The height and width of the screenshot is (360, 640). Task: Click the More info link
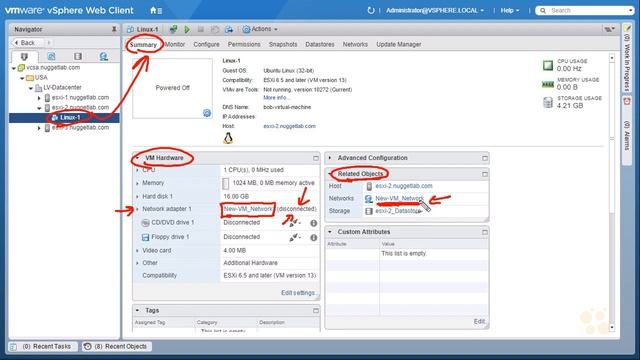[276, 98]
